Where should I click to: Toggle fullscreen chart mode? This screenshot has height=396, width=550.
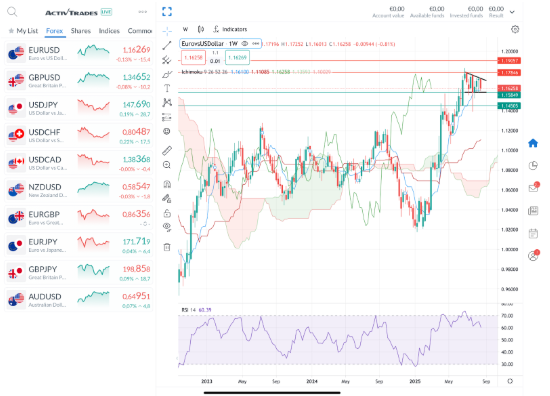(x=167, y=12)
